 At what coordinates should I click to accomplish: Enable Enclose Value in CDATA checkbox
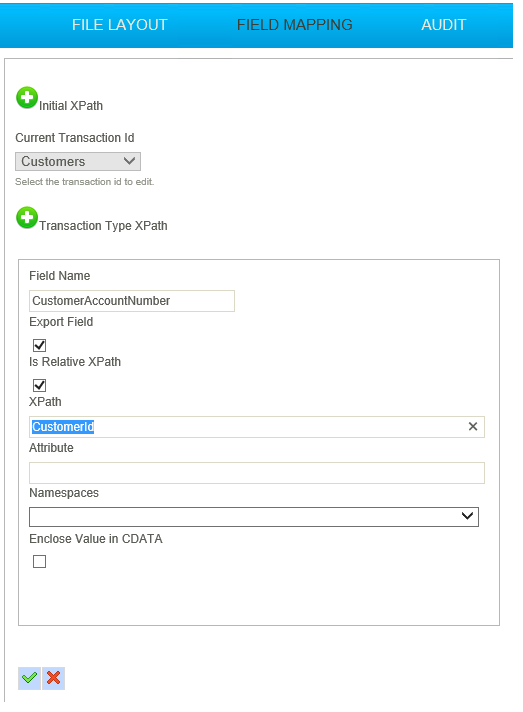click(x=39, y=561)
